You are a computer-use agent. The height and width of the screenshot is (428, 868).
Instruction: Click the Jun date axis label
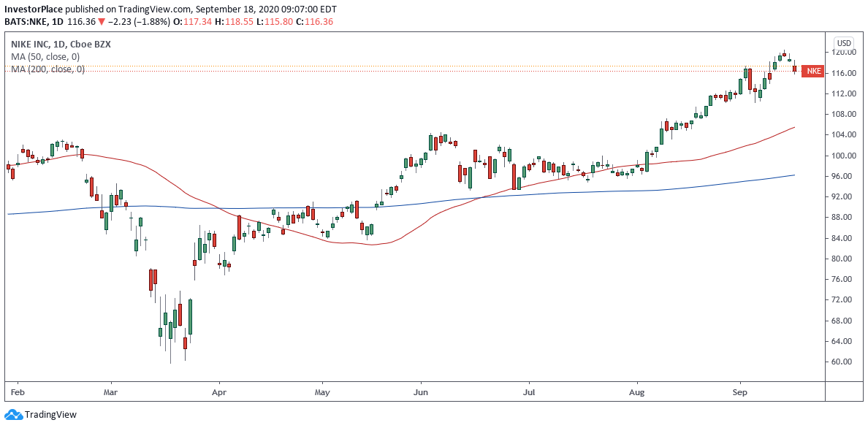click(422, 391)
